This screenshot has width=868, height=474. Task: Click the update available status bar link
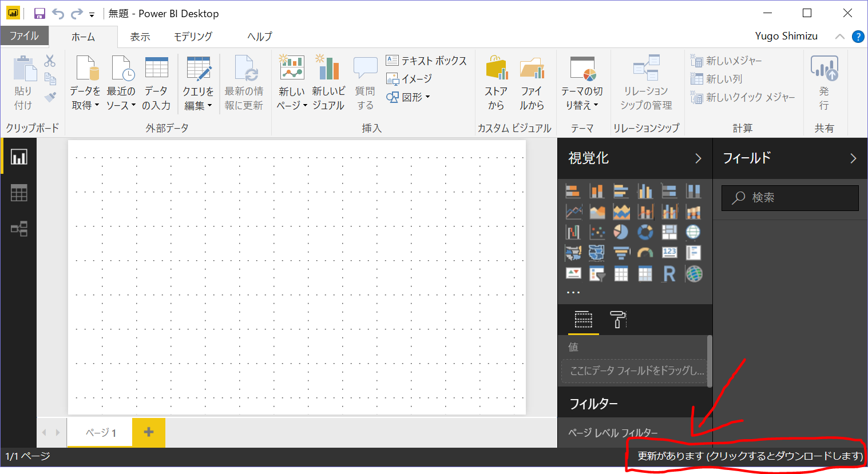tap(750, 456)
